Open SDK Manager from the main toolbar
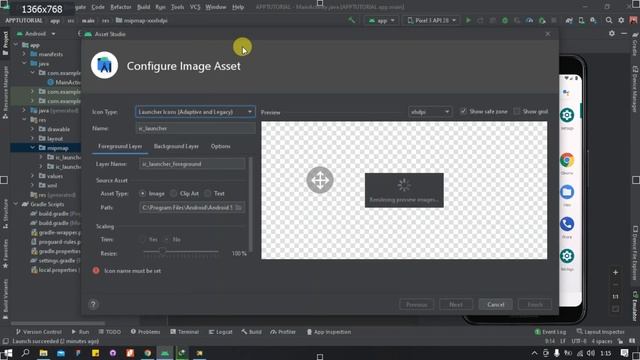 tap(593, 20)
